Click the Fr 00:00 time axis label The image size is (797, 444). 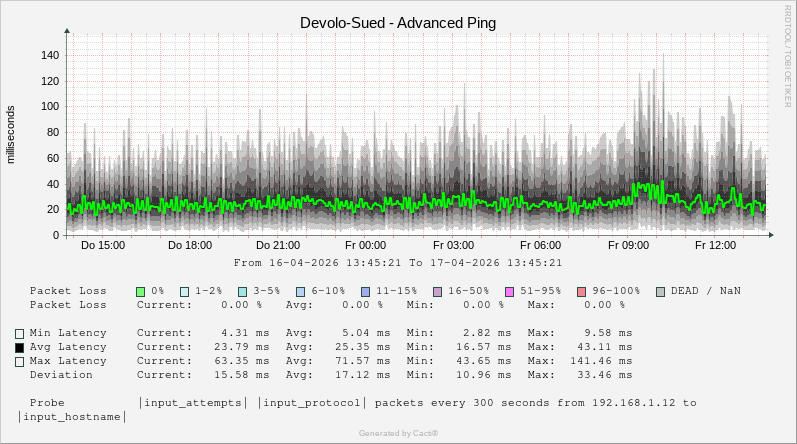tap(365, 245)
